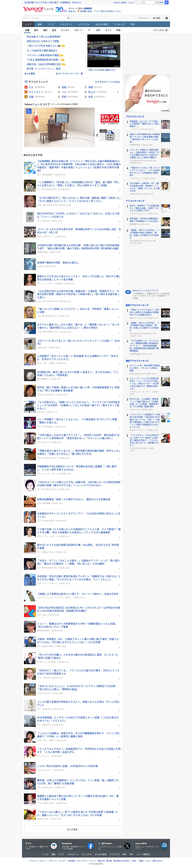The width and height of the screenshot is (192, 868).
Task: Open the 災害救助犬 support banner link at top
Action: point(53,2)
